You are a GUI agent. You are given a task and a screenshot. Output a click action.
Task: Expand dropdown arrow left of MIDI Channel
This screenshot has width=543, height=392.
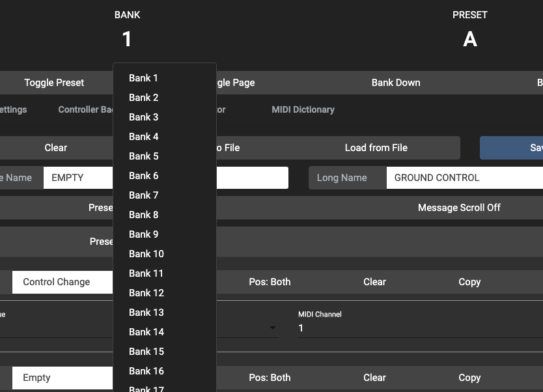click(273, 328)
